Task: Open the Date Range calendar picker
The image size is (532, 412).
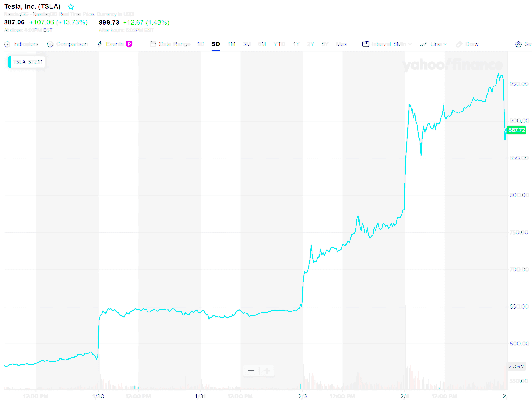Action: point(170,44)
